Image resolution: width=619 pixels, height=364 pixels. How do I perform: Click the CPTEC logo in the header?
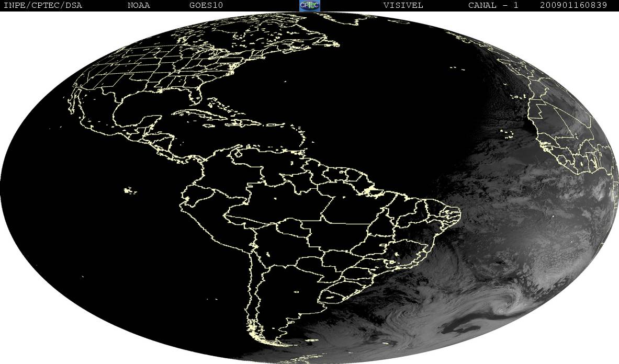coord(309,5)
